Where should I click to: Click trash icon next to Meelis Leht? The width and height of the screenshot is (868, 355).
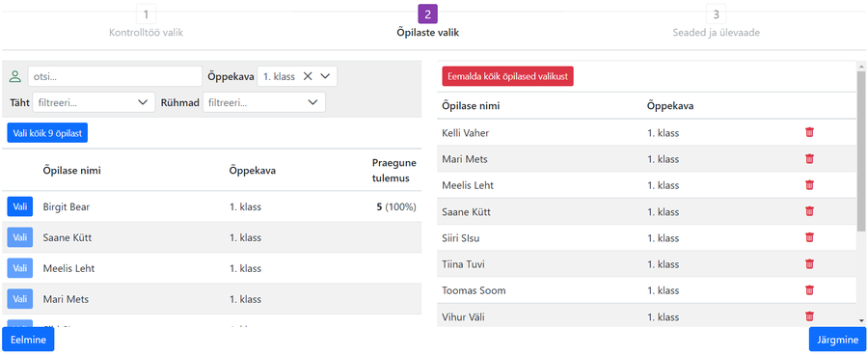pyautogui.click(x=809, y=185)
